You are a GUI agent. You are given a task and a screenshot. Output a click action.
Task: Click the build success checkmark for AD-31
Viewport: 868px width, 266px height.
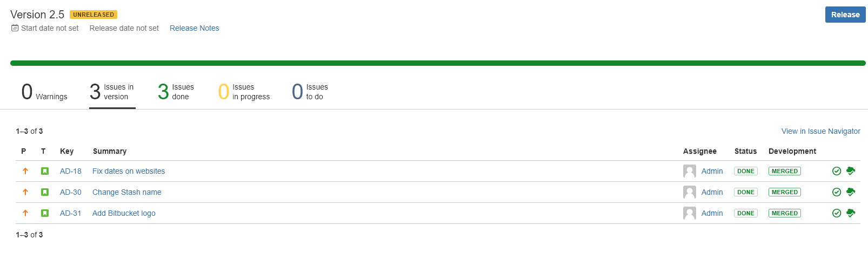(837, 213)
